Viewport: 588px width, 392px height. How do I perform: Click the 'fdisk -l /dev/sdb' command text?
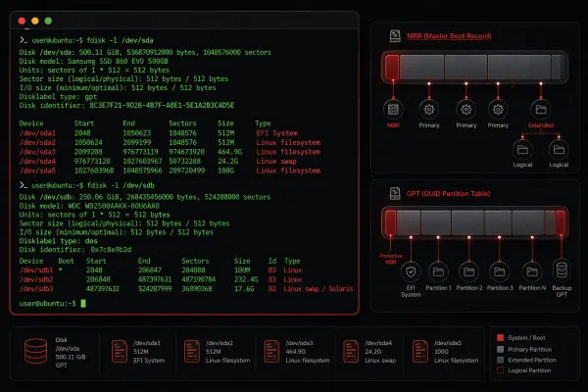click(121, 185)
